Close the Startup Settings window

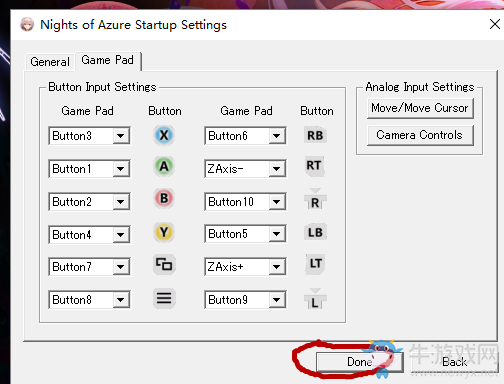tap(495, 24)
